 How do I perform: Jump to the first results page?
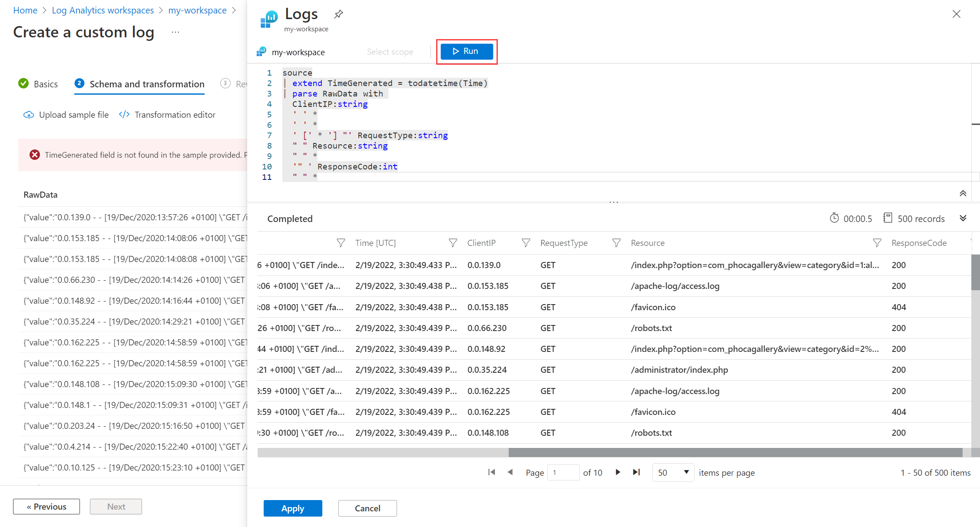tap(491, 472)
